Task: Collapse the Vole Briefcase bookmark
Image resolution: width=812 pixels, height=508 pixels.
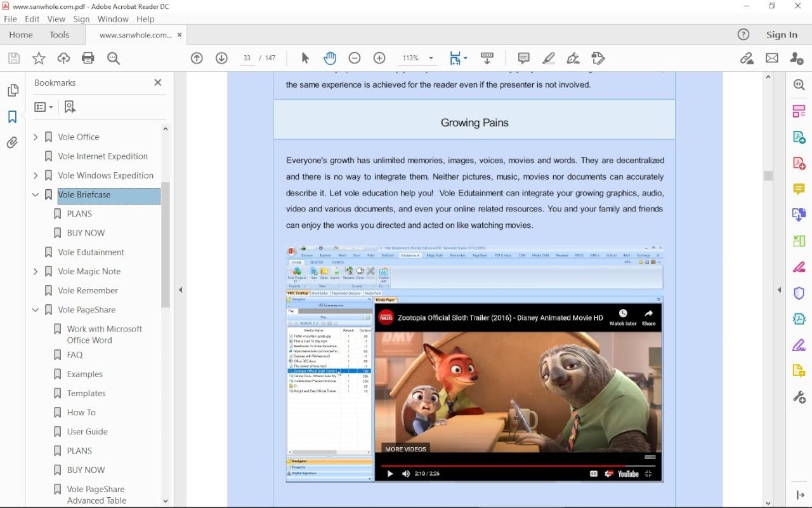Action: click(x=36, y=195)
